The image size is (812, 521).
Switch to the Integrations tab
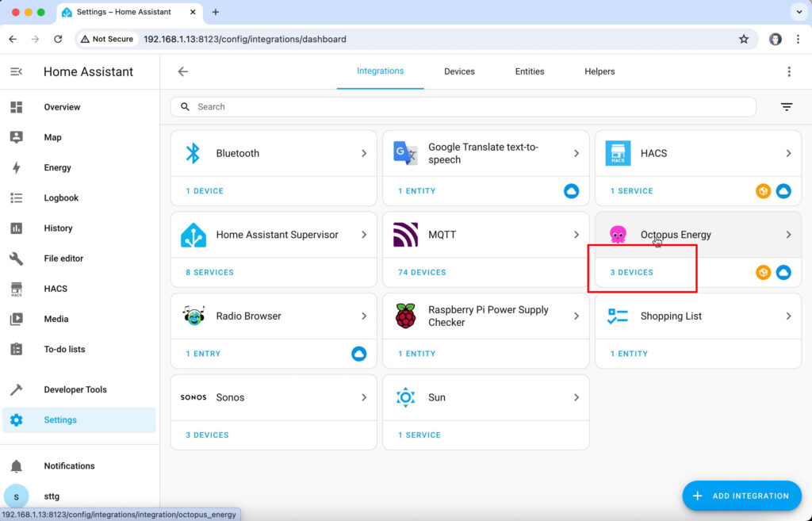pos(380,71)
